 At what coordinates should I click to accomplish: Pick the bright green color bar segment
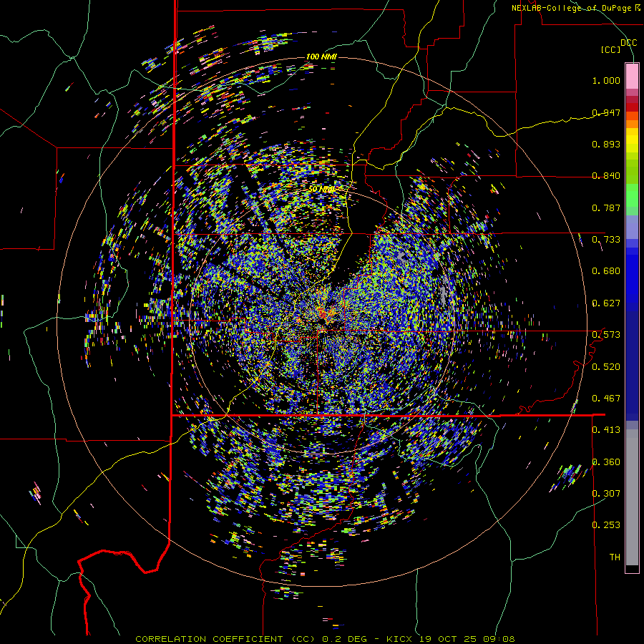(632, 195)
